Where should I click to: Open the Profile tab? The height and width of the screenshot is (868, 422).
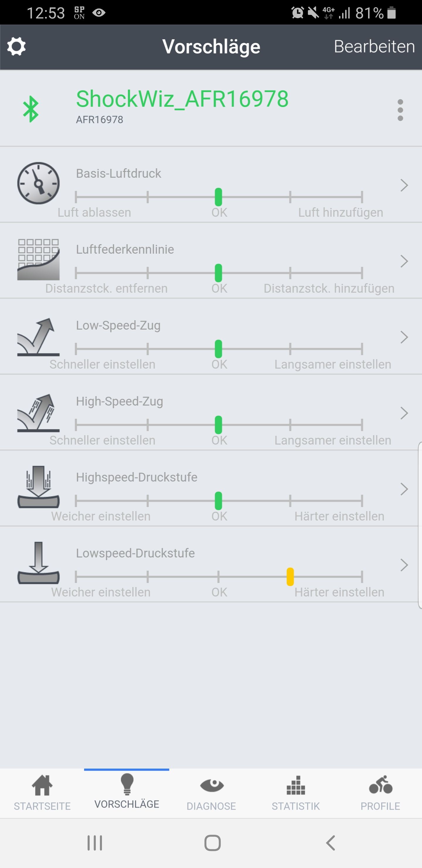click(380, 794)
